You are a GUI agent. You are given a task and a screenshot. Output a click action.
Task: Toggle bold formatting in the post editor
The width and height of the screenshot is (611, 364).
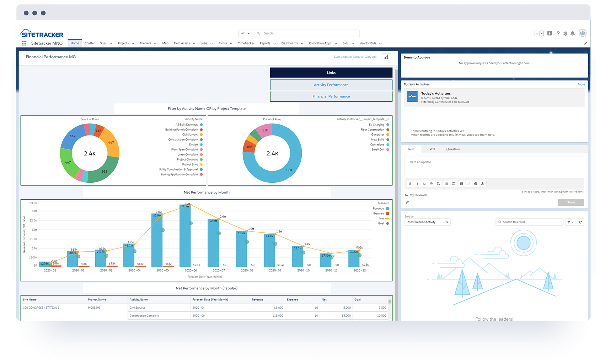click(410, 184)
